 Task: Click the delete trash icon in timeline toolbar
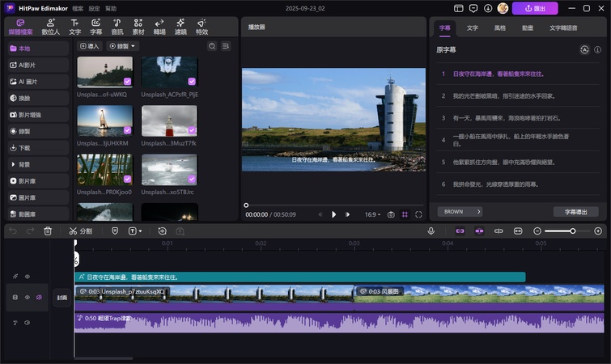[x=48, y=231]
